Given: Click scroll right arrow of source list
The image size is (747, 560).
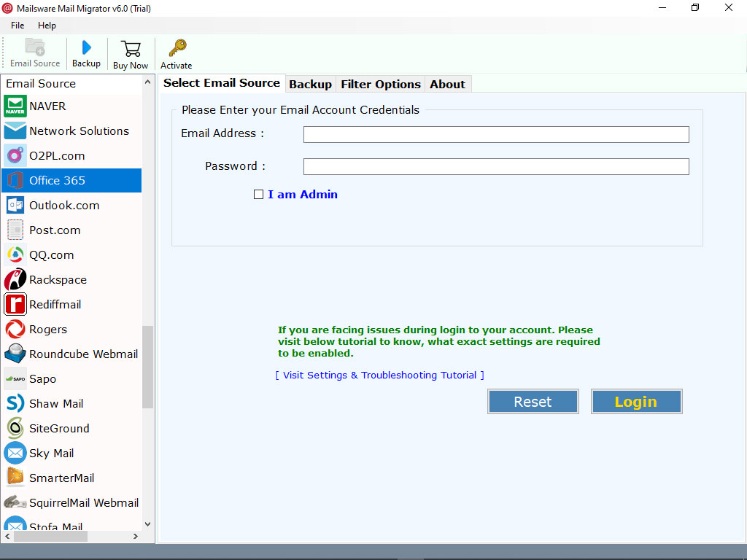Looking at the screenshot, I should (x=136, y=536).
